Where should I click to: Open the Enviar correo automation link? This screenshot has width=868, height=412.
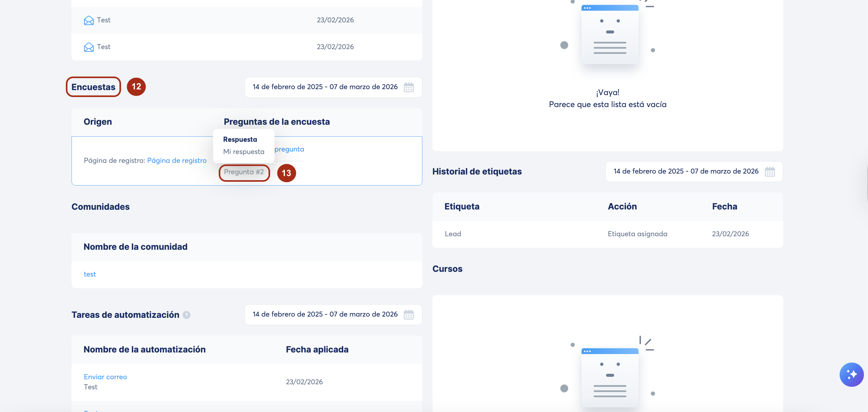pyautogui.click(x=105, y=377)
